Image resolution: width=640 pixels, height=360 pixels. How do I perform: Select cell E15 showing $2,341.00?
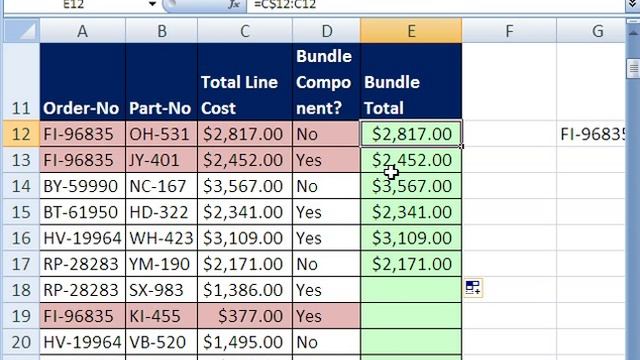pos(411,212)
